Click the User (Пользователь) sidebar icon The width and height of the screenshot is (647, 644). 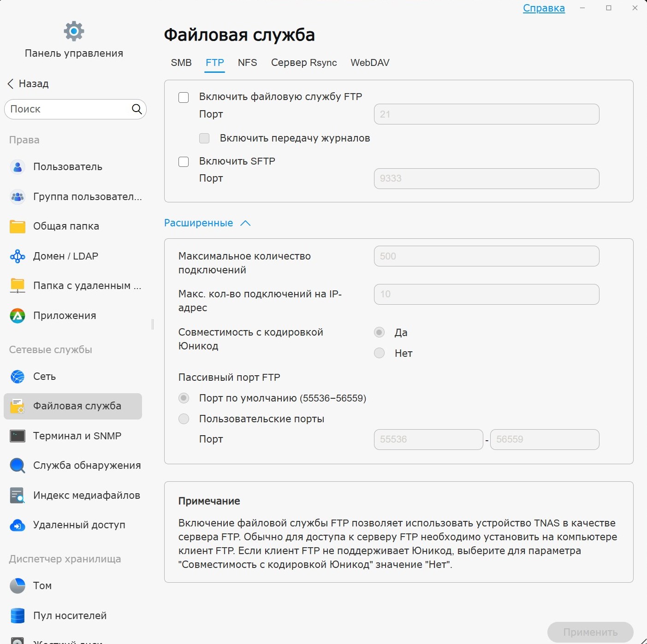(18, 167)
